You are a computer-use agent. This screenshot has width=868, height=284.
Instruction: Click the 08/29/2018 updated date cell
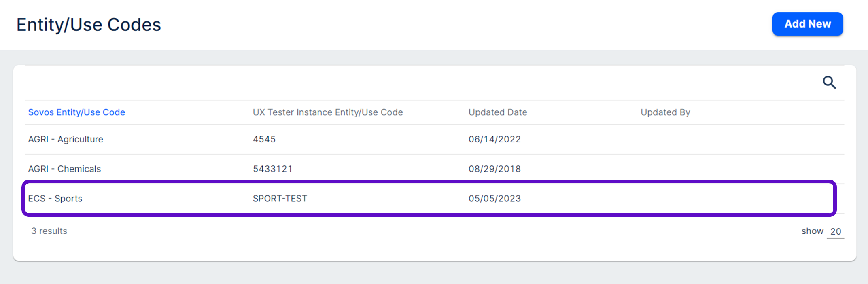494,169
